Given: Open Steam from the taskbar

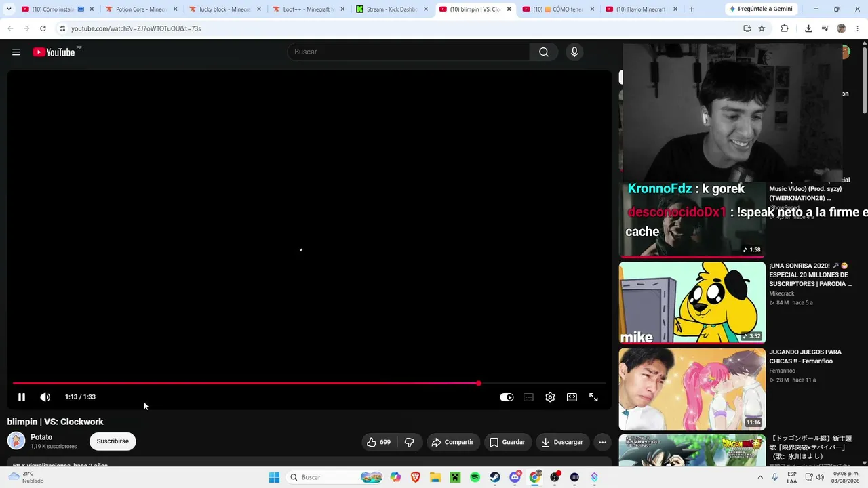Looking at the screenshot, I should pyautogui.click(x=495, y=477).
